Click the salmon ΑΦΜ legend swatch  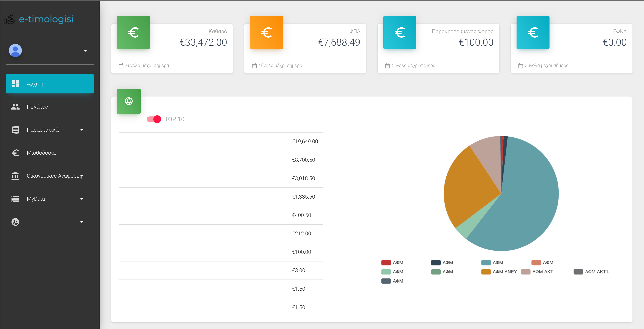click(x=536, y=262)
